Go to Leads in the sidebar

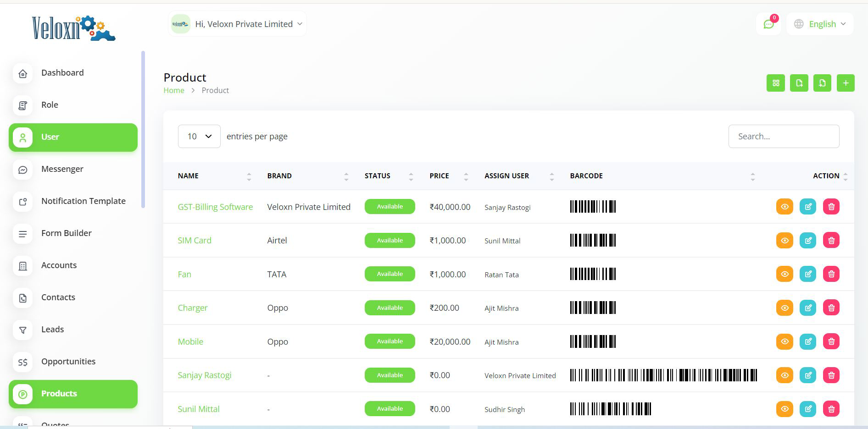(52, 329)
